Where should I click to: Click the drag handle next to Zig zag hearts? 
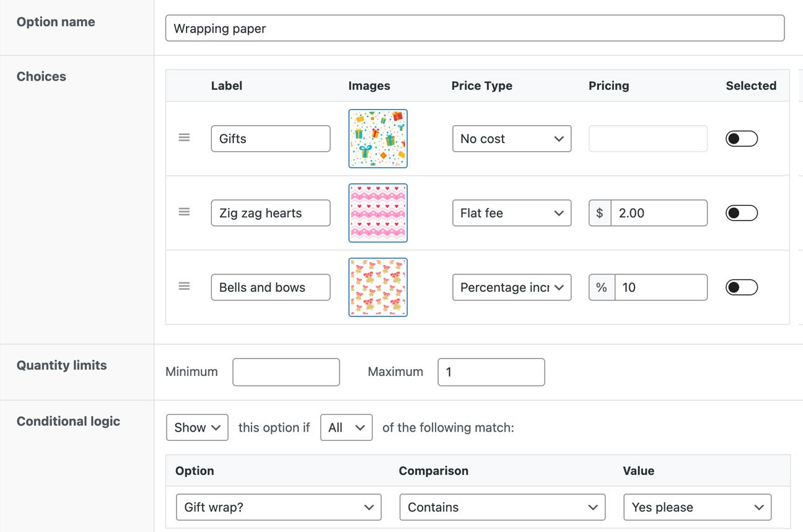[x=184, y=212]
